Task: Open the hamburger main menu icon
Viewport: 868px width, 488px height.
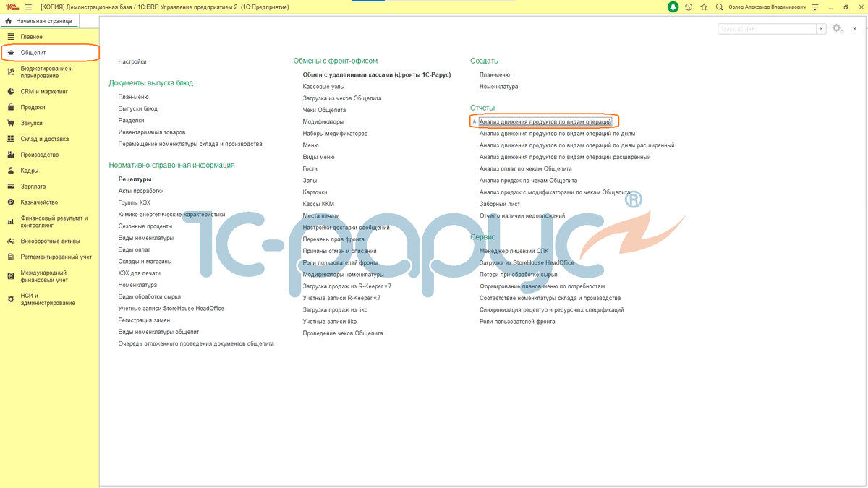Action: click(28, 7)
